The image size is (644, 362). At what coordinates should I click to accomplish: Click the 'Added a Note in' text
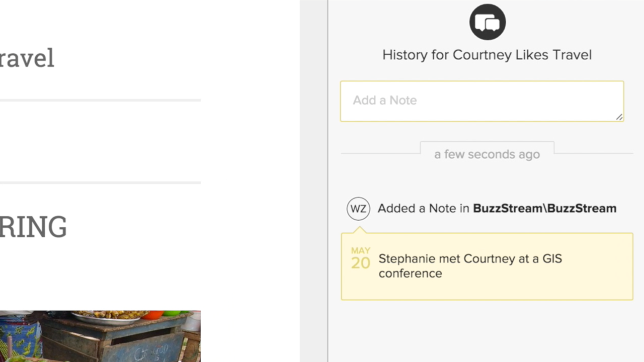pos(423,209)
